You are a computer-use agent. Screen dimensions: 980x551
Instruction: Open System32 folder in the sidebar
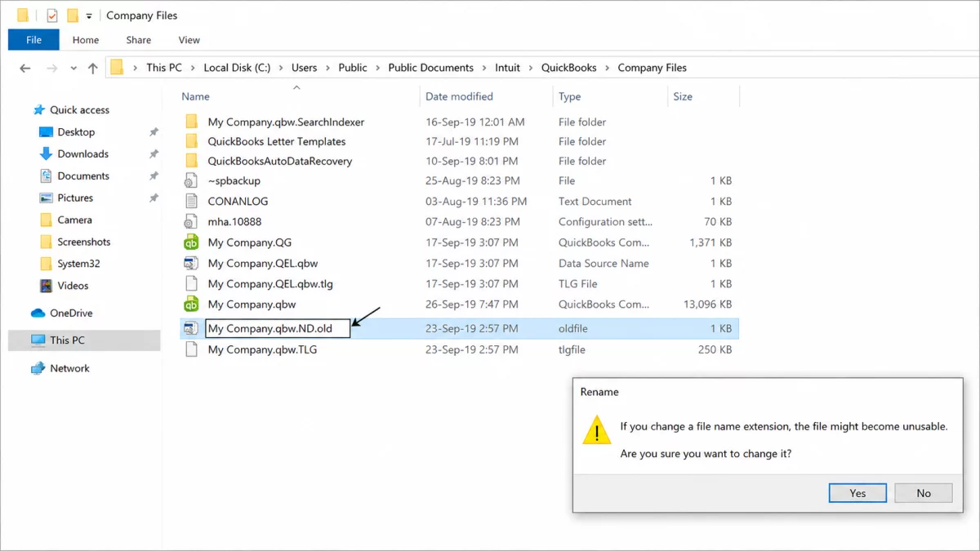tap(78, 264)
